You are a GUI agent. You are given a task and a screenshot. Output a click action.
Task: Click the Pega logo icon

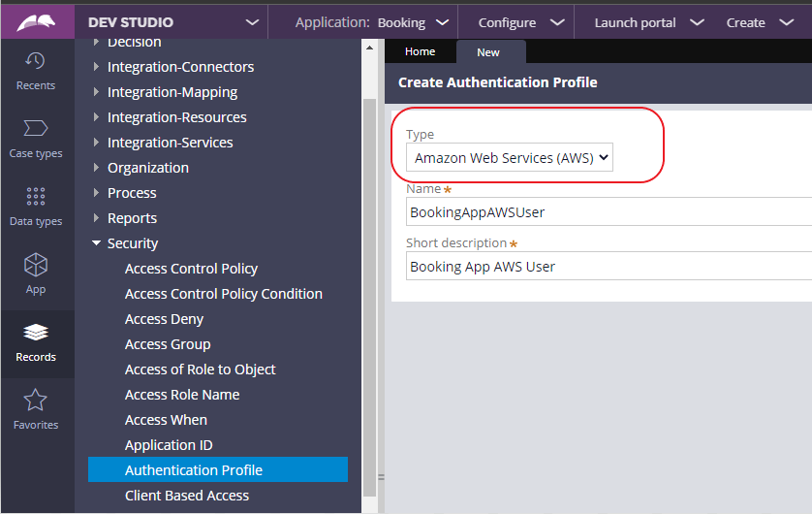click(x=36, y=22)
